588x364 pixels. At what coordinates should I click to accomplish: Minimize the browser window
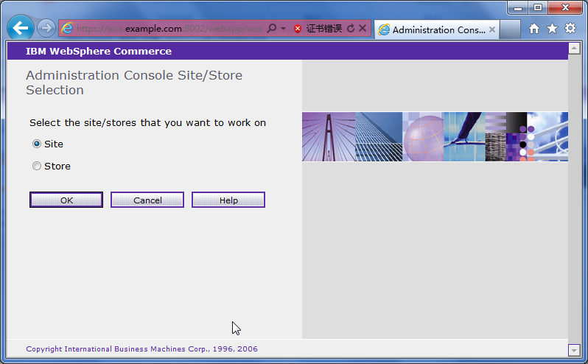[x=518, y=7]
